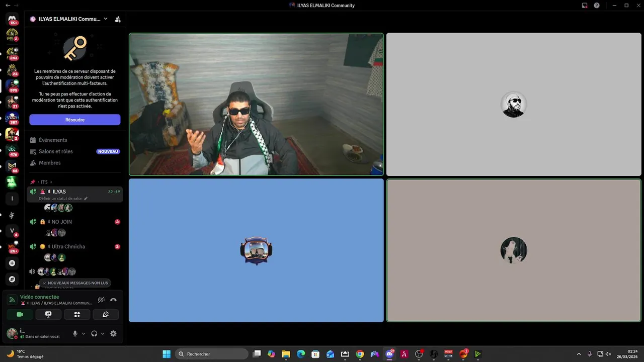Open the server badged 595

(x=13, y=85)
